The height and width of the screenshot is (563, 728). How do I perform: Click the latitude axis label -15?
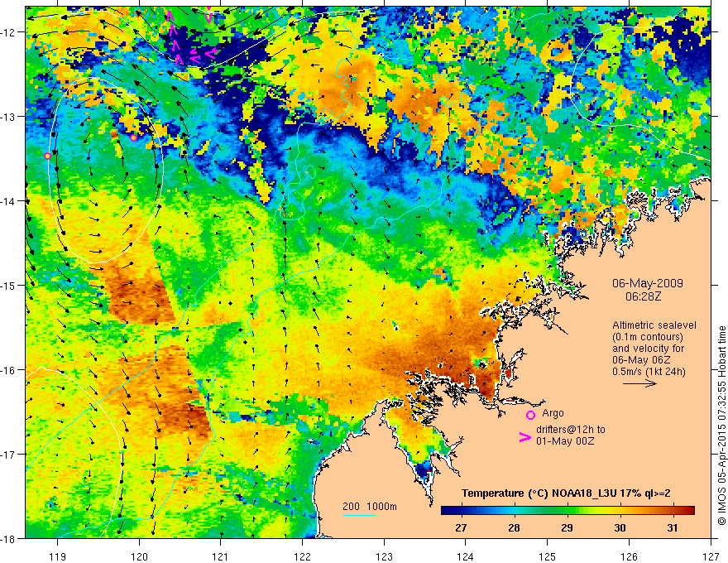[9, 285]
